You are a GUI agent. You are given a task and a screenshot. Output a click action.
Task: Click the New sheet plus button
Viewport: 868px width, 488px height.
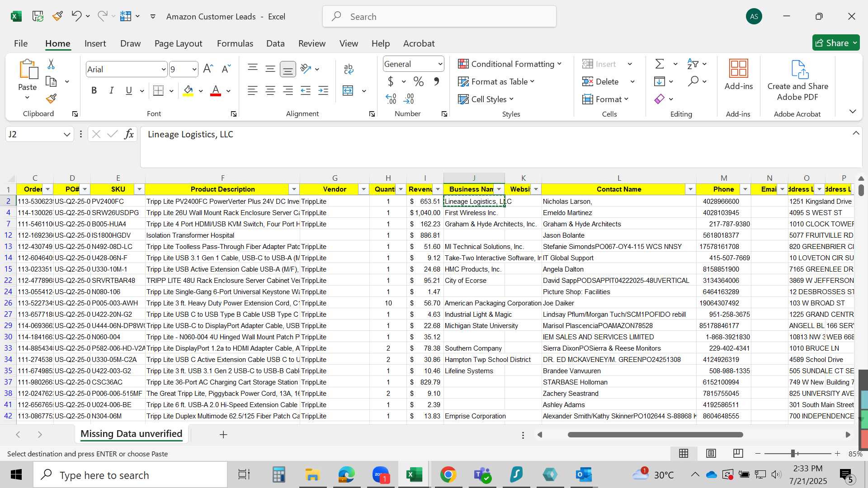223,435
